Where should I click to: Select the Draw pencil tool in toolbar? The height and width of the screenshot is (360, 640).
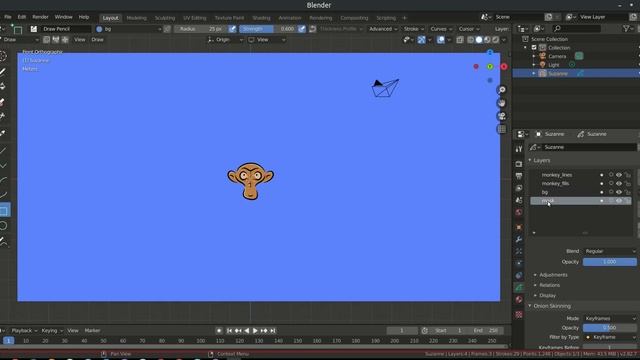3,72
